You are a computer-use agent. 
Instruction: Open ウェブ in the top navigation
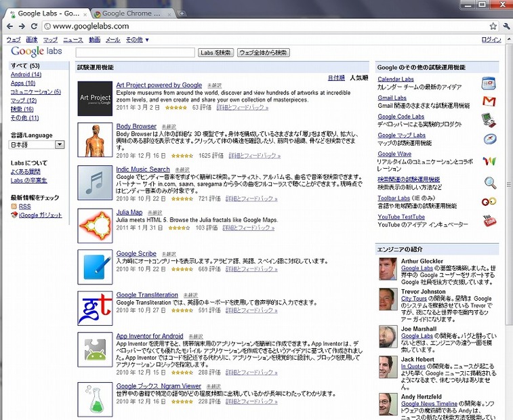coord(14,40)
